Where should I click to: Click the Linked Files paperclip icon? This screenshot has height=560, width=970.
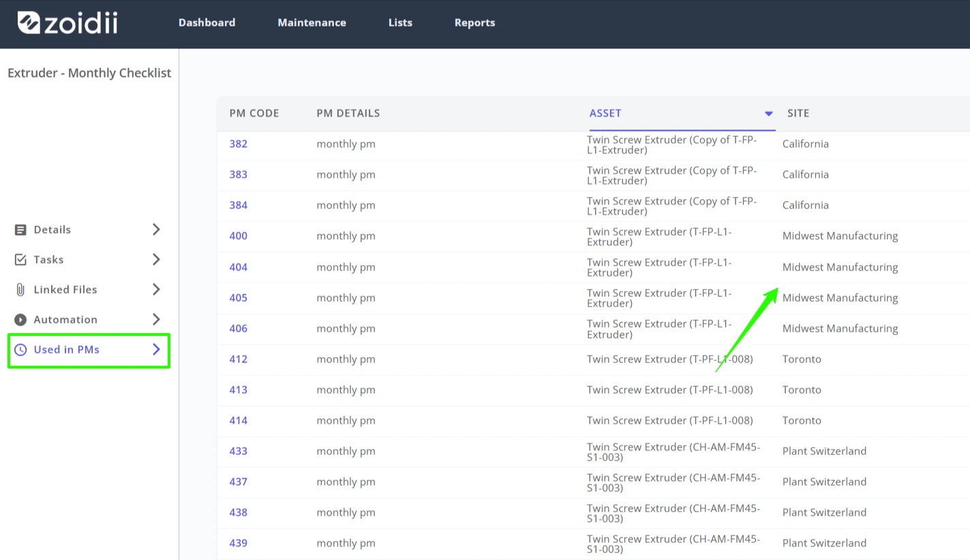pyautogui.click(x=20, y=290)
